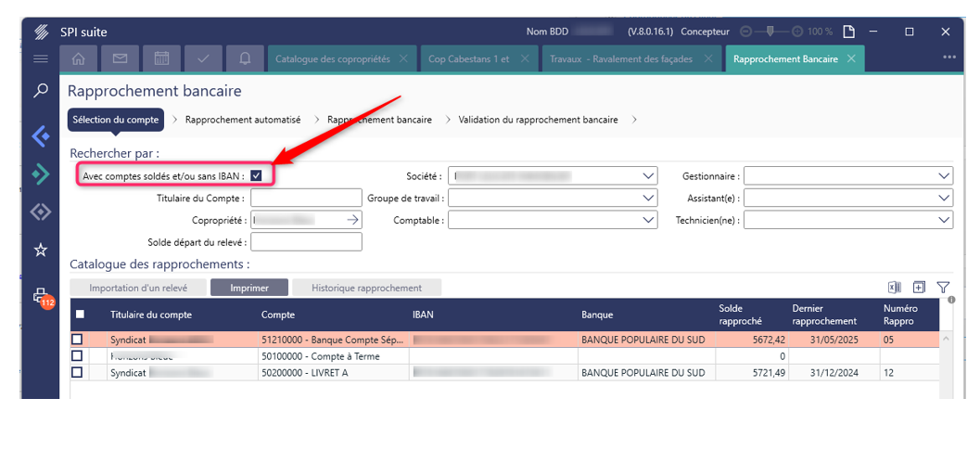This screenshot has width=980, height=450.
Task: Expand the Comptable combo box
Action: pyautogui.click(x=648, y=220)
